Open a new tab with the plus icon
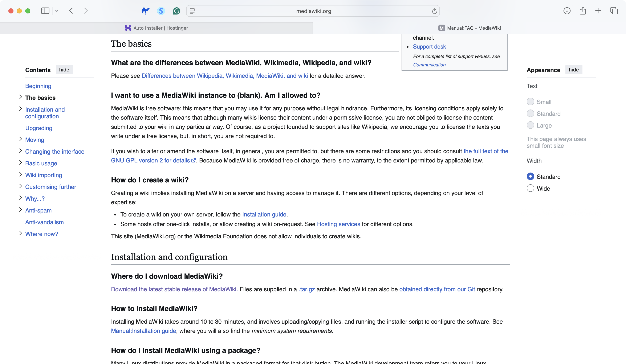This screenshot has height=364, width=626. 598,11
